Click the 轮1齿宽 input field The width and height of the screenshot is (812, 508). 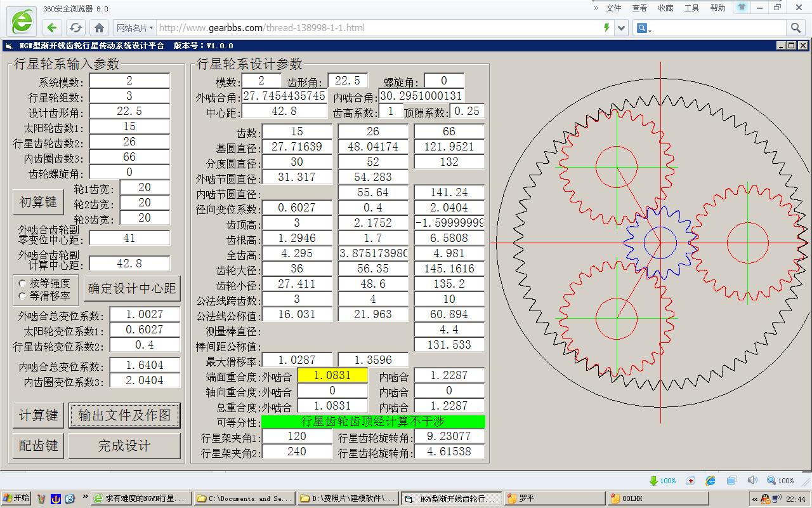(145, 187)
